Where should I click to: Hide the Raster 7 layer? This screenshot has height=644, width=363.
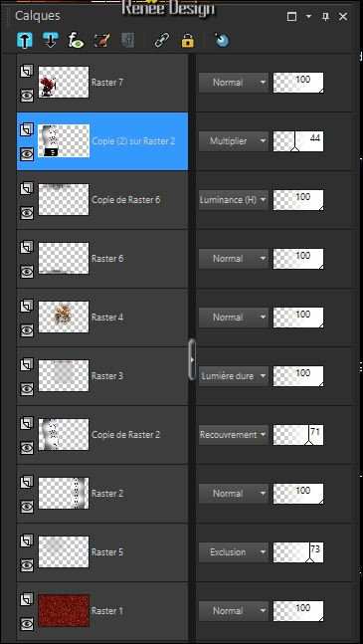[x=27, y=97]
